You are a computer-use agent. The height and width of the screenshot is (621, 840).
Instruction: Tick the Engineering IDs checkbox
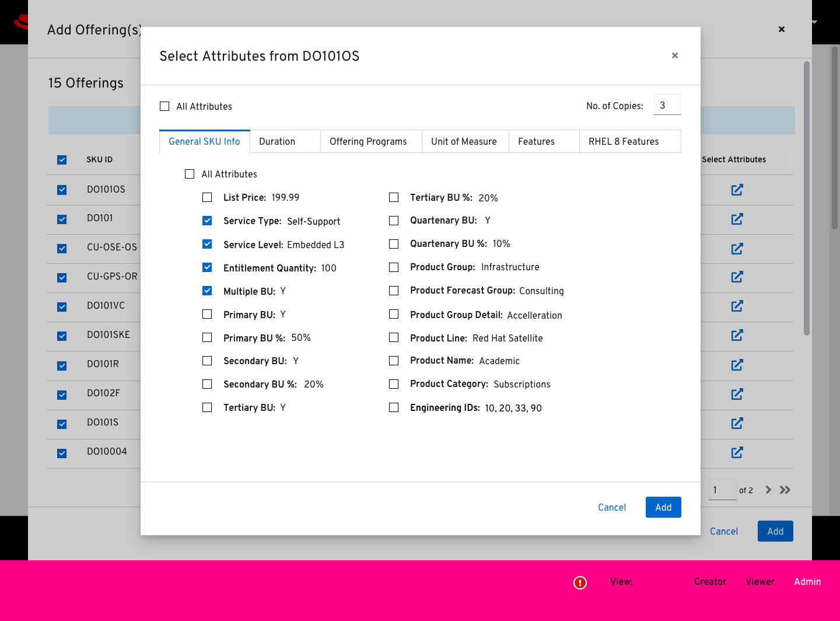(394, 407)
